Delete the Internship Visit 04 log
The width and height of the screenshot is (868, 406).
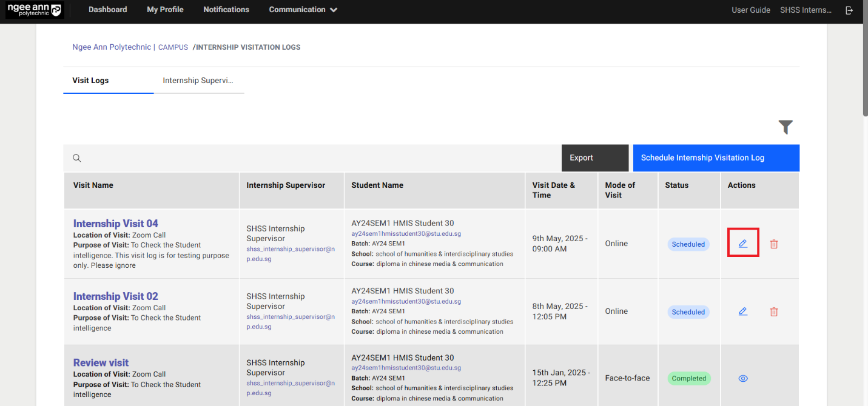pyautogui.click(x=774, y=244)
